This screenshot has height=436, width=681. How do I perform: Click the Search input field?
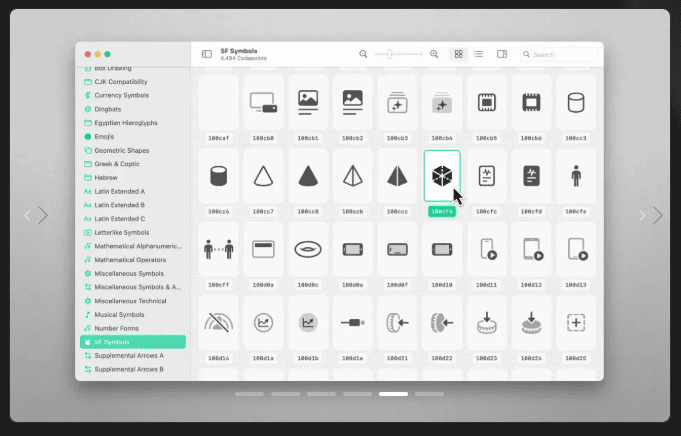pyautogui.click(x=559, y=55)
